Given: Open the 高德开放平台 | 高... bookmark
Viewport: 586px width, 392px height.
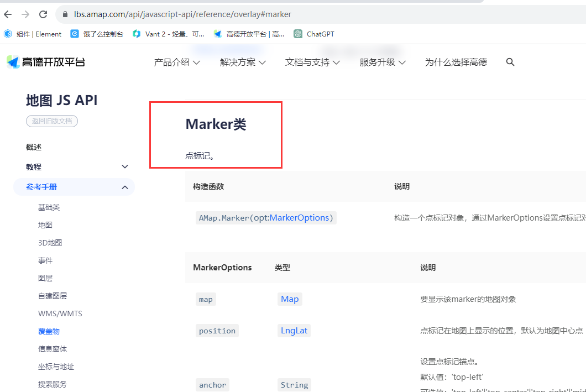Looking at the screenshot, I should pos(248,34).
